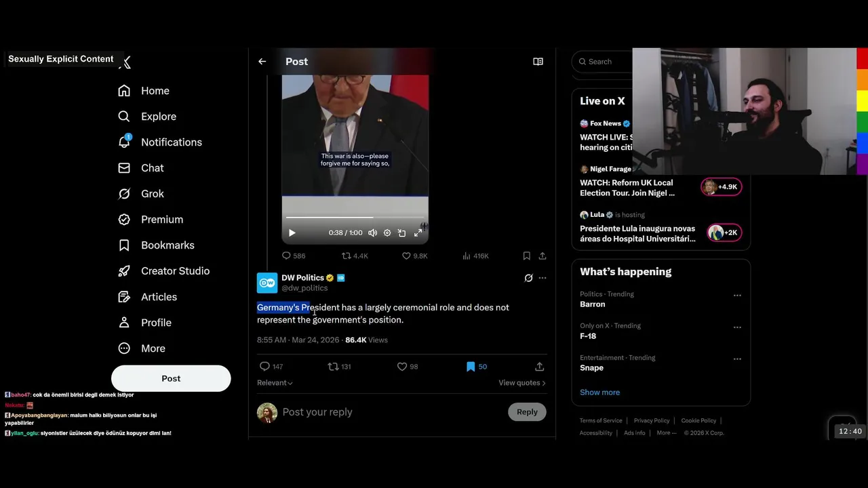This screenshot has height=488, width=868.
Task: Open Accessibility footer link
Action: click(x=596, y=433)
